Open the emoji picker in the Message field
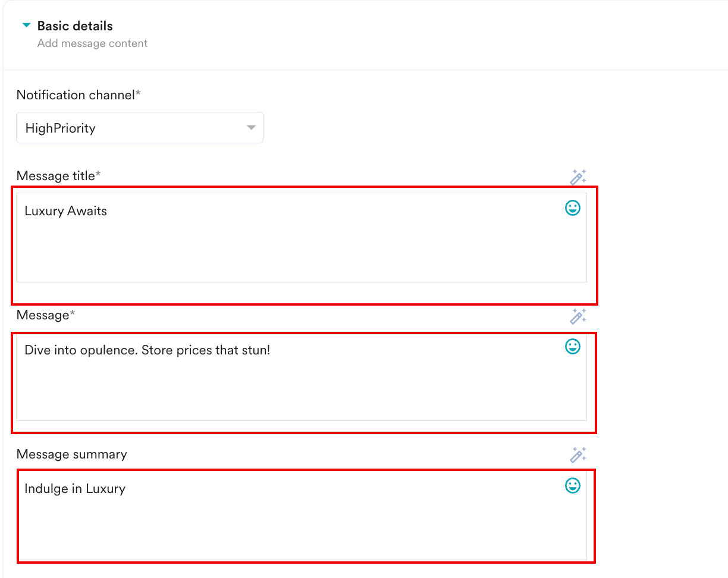The width and height of the screenshot is (728, 578). [x=573, y=347]
